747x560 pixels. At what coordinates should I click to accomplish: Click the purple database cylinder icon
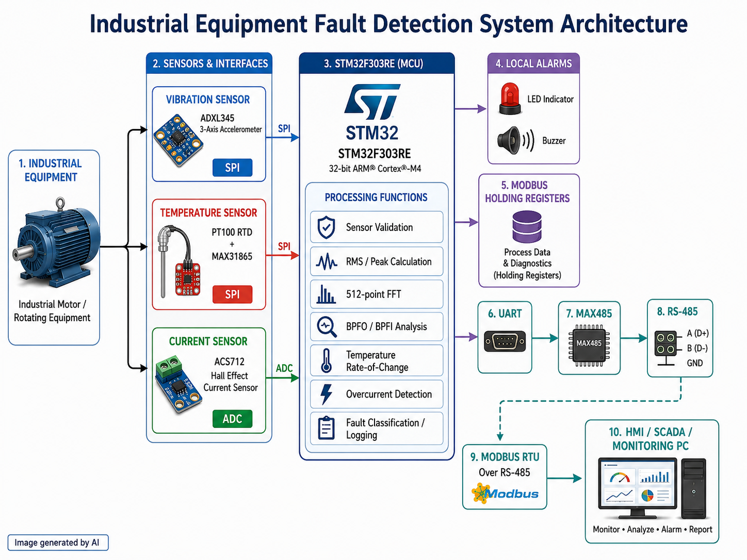(x=527, y=227)
